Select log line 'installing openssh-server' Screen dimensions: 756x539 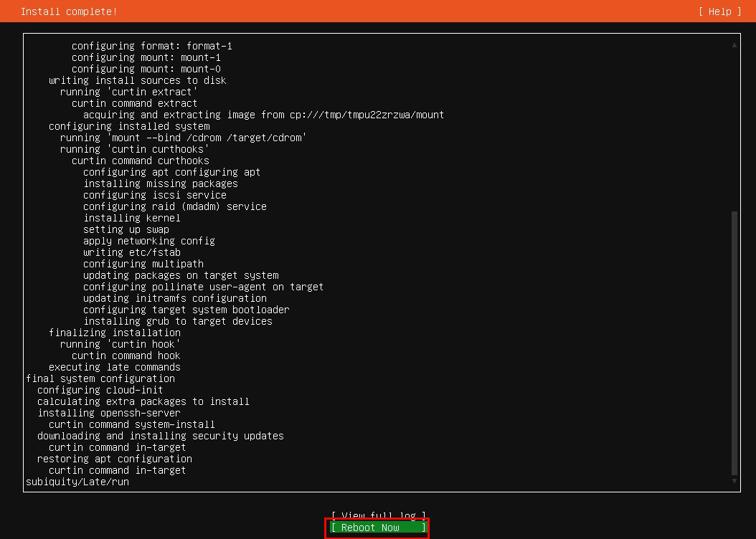(x=109, y=414)
